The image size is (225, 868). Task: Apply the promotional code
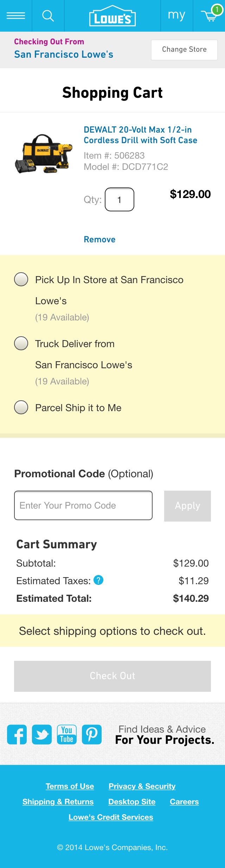(x=187, y=505)
